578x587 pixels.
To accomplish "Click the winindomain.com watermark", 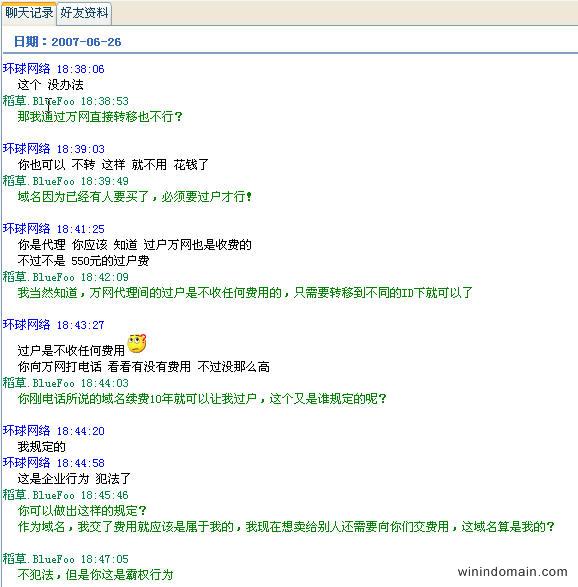I will [512, 572].
